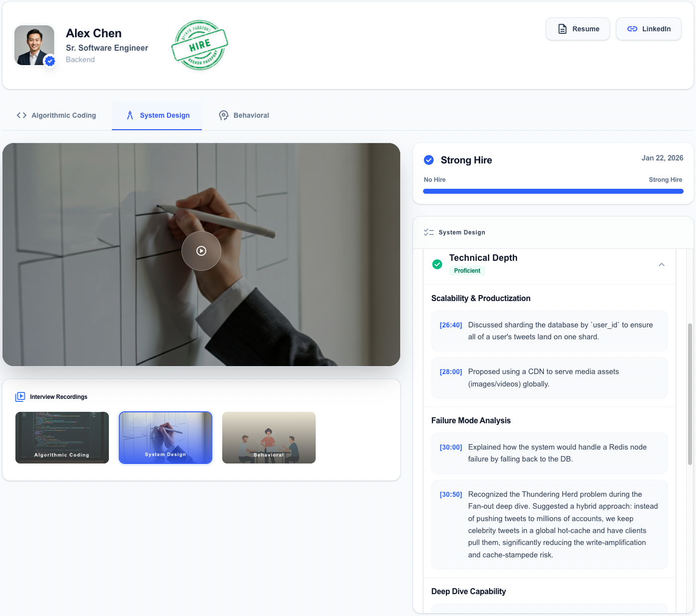Click the HIRE stamp graphic
This screenshot has height=616, width=696.
[199, 45]
